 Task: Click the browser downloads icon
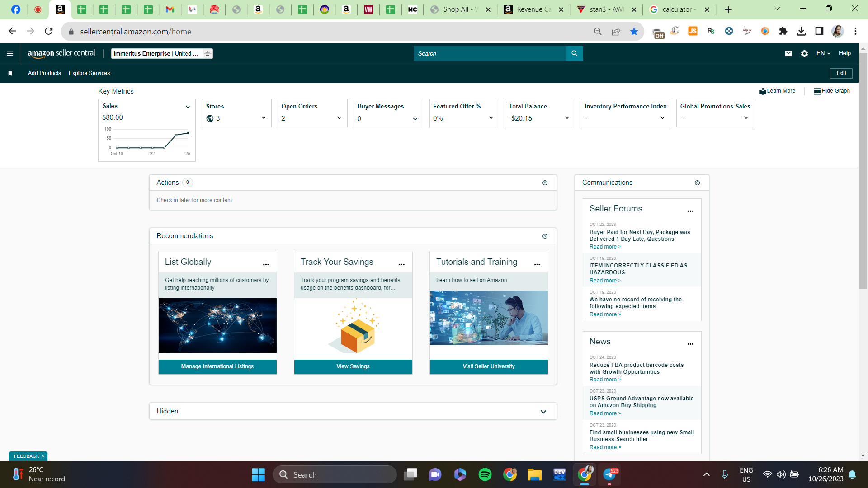click(801, 31)
